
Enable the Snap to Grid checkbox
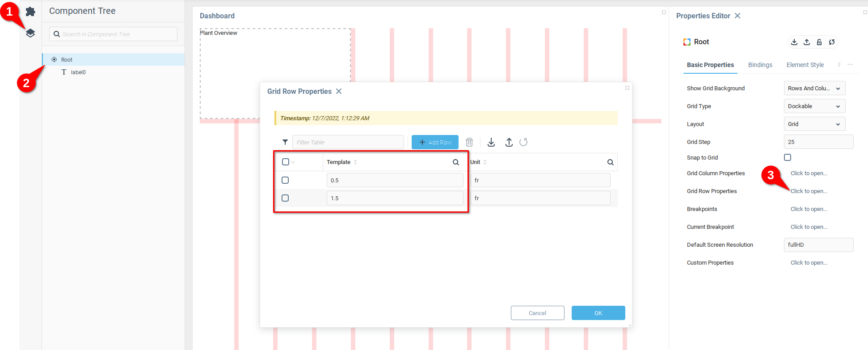(x=788, y=157)
